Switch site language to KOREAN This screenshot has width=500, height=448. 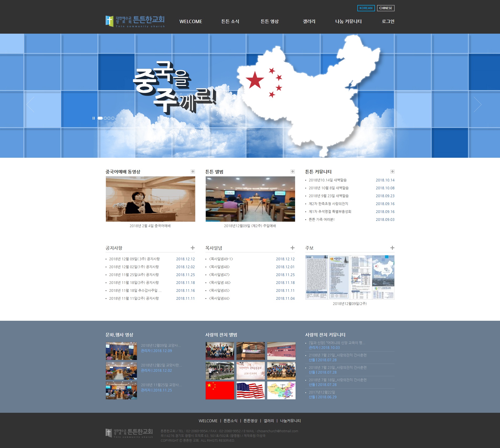pos(366,8)
